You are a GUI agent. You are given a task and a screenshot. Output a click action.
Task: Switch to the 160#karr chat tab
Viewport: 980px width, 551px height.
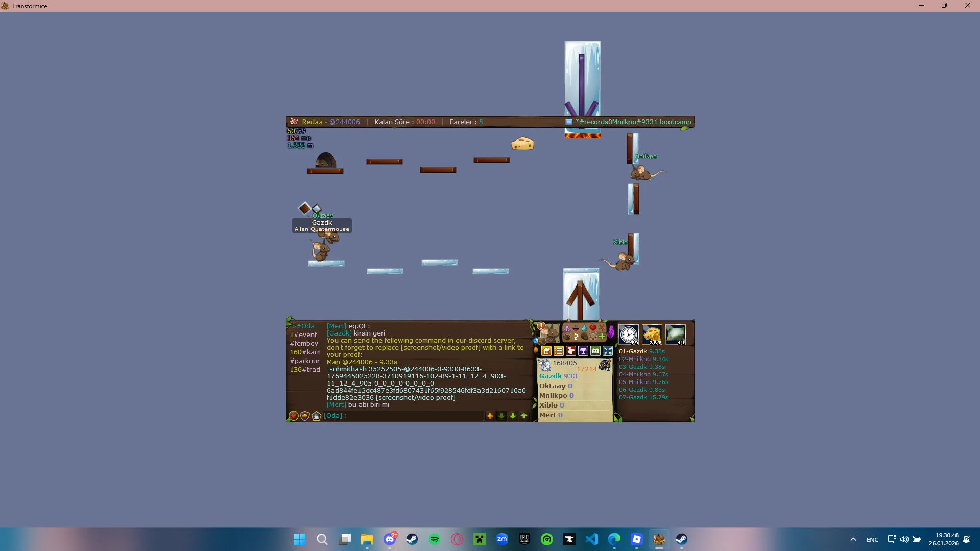tap(304, 352)
